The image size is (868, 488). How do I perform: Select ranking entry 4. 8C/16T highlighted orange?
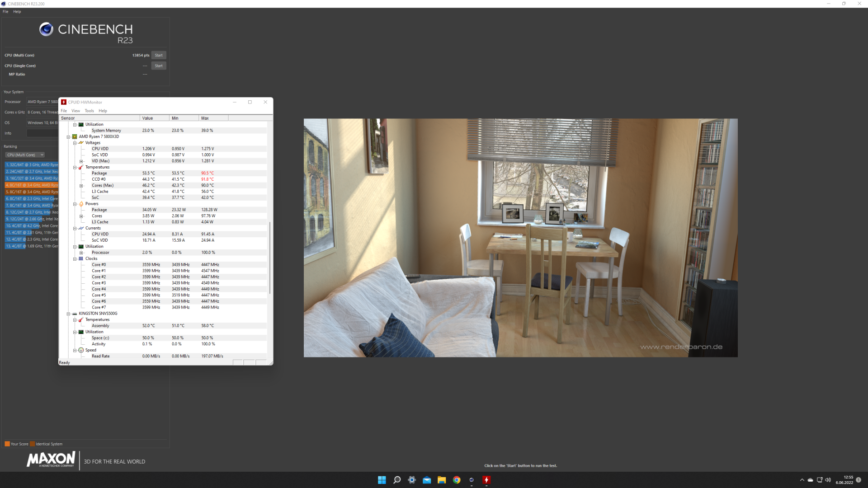tap(32, 185)
